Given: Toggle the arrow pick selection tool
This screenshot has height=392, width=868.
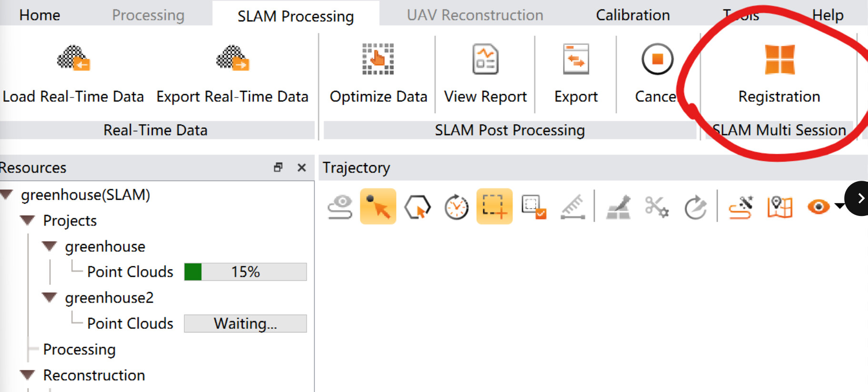Looking at the screenshot, I should click(x=378, y=206).
